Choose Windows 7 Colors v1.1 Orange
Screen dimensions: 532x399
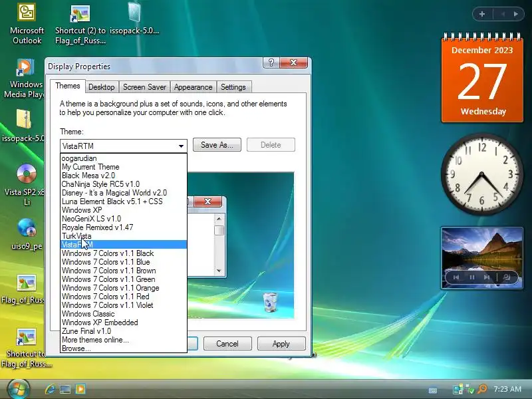124,288
